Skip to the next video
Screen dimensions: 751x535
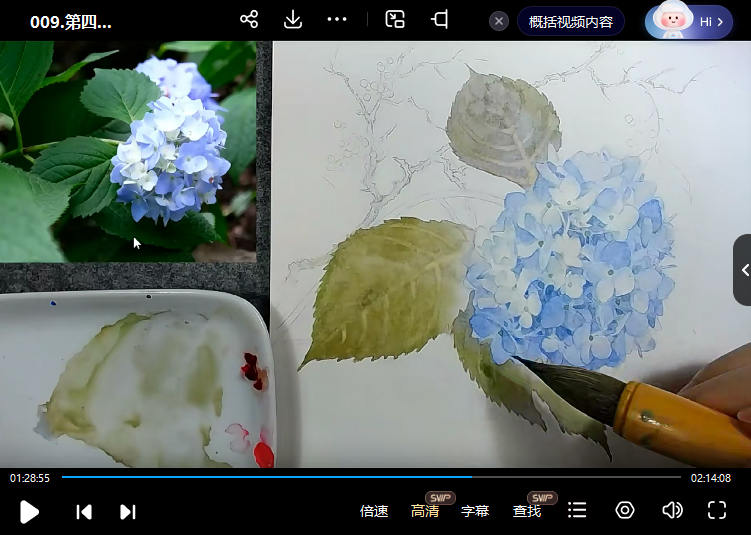[x=128, y=511]
